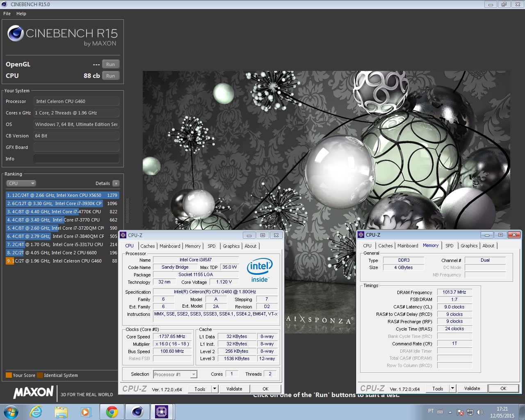
Task: Click OK in right CPU-Z window
Action: 503,388
